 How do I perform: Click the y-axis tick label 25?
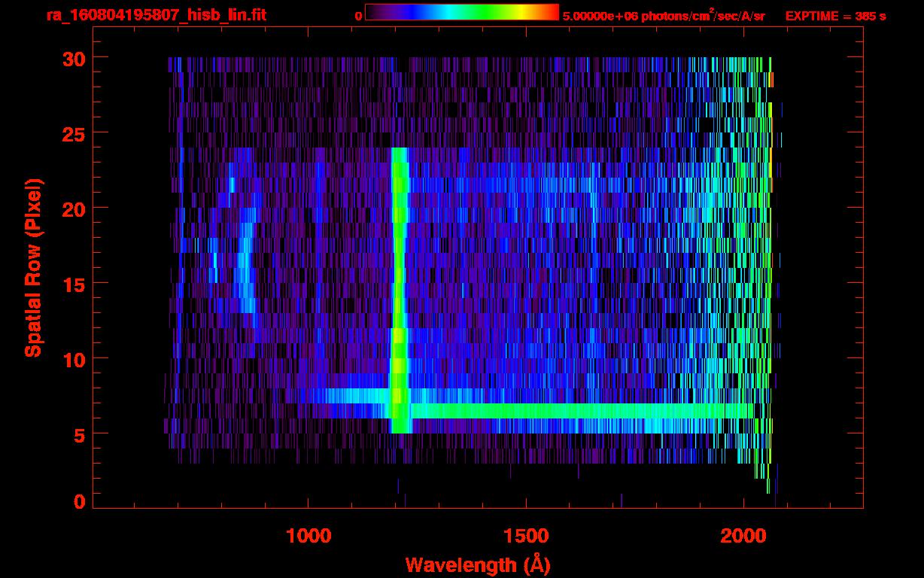[73, 133]
